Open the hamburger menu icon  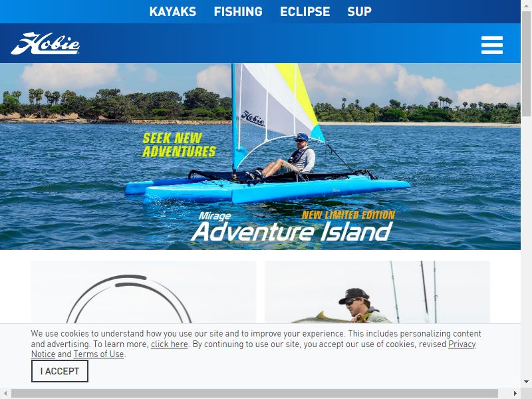(492, 45)
